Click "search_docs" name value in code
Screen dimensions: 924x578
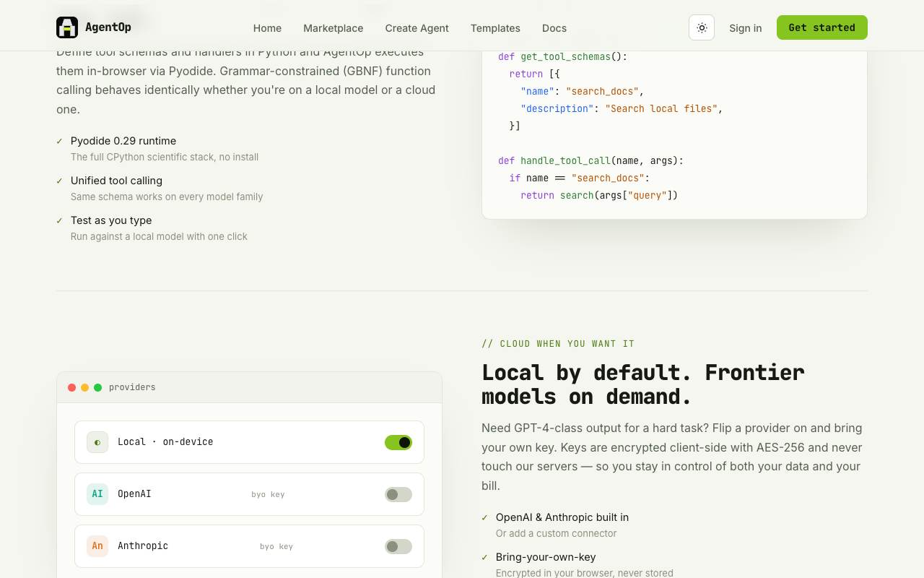click(x=602, y=91)
